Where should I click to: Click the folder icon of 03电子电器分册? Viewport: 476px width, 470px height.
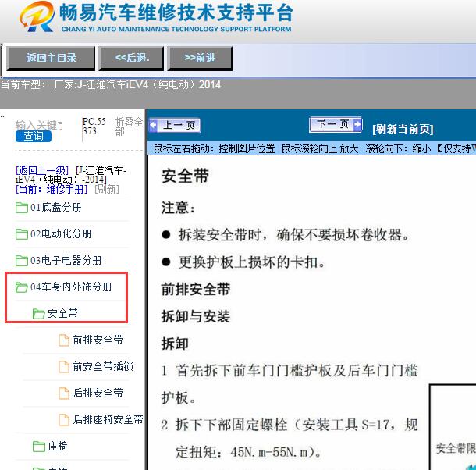click(22, 260)
